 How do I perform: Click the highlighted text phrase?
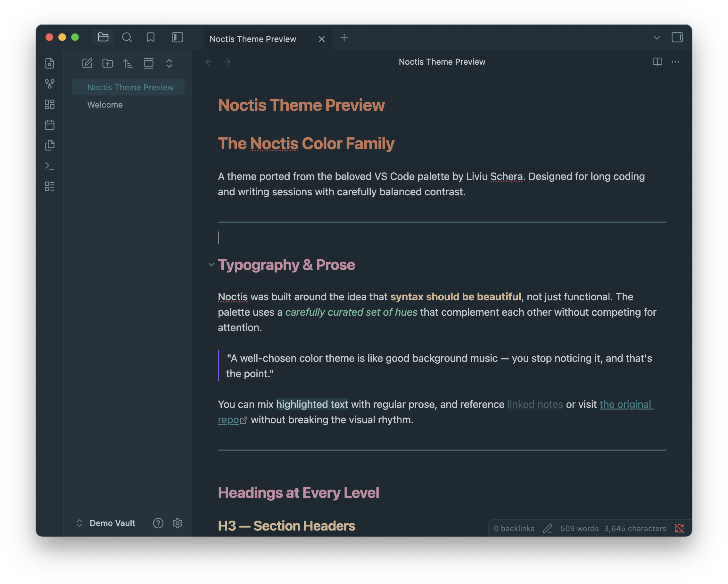click(x=312, y=404)
